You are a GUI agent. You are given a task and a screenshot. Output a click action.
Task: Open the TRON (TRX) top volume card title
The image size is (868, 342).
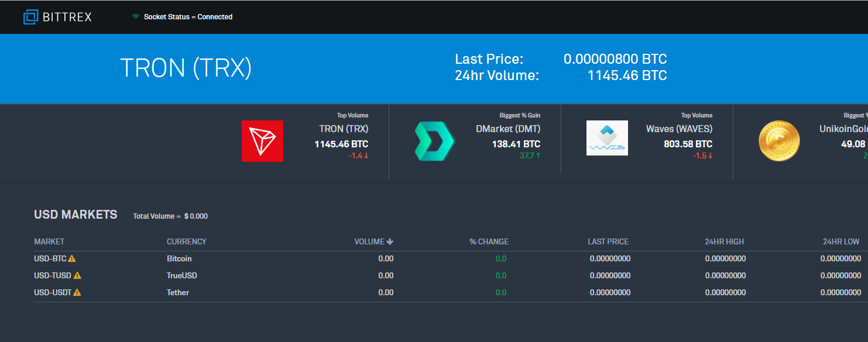(344, 129)
